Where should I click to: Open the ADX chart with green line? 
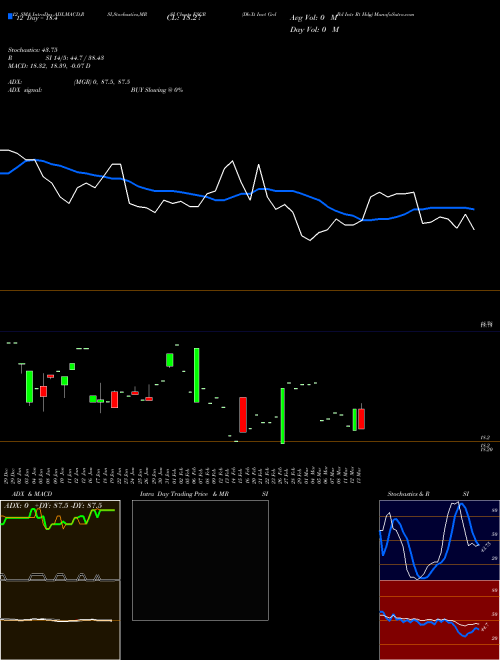(x=60, y=540)
